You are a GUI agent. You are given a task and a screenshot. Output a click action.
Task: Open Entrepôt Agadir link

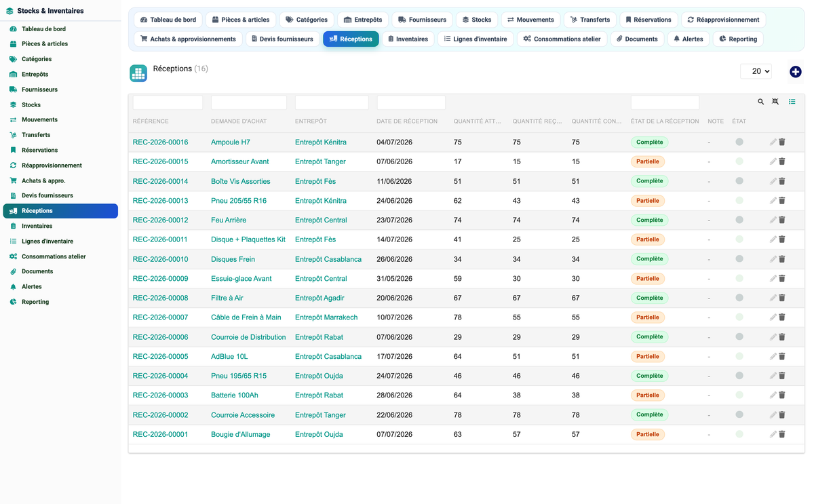pyautogui.click(x=319, y=298)
